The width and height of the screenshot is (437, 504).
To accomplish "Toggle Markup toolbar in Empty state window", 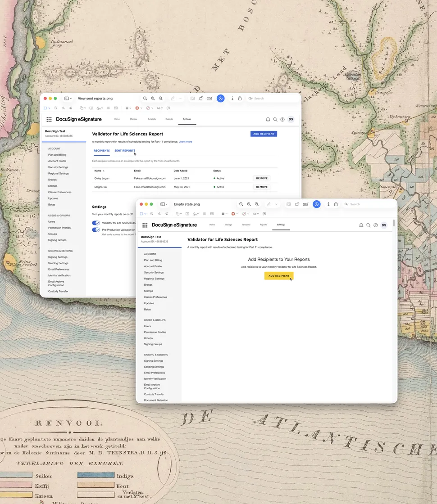I will pos(317,204).
